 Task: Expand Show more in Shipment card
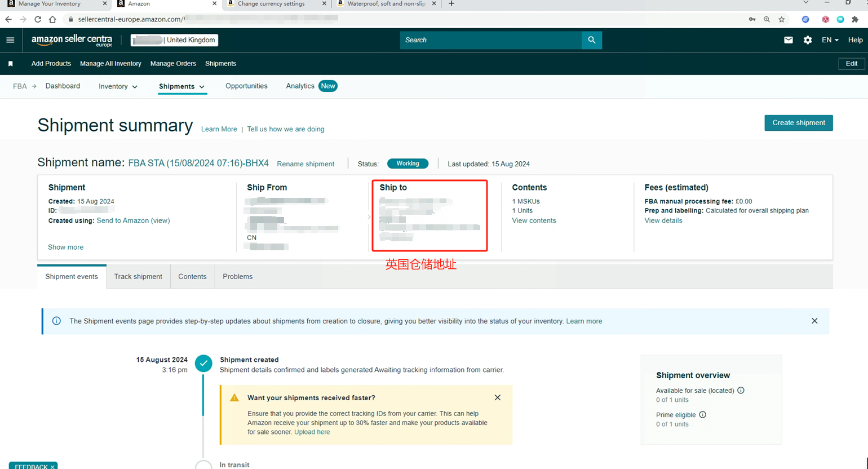pyautogui.click(x=65, y=247)
